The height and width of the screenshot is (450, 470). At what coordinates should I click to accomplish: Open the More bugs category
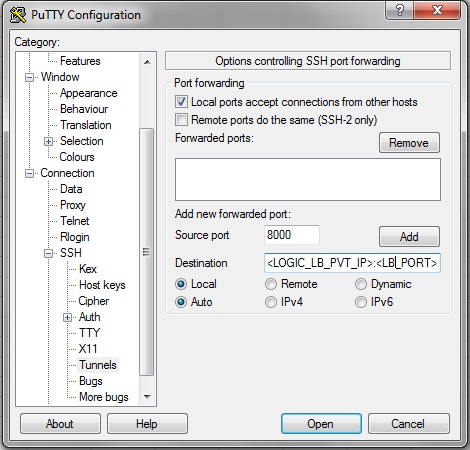104,397
